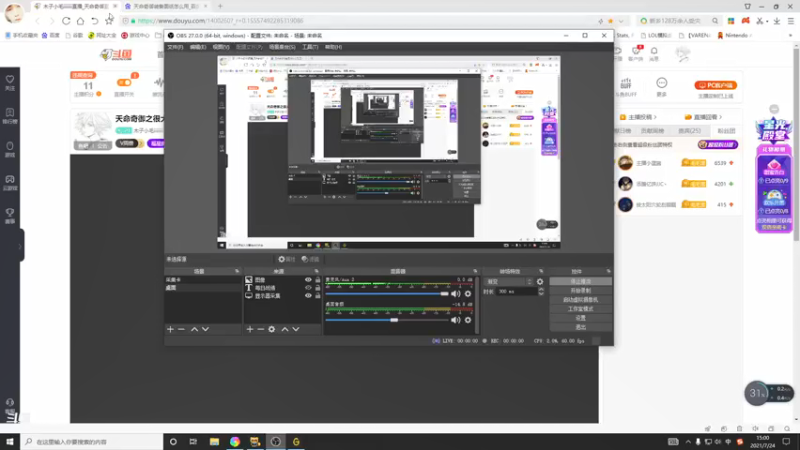Image resolution: width=800 pixels, height=450 pixels.
Task: Click the top Controls button (stop streaming)
Action: [x=581, y=282]
